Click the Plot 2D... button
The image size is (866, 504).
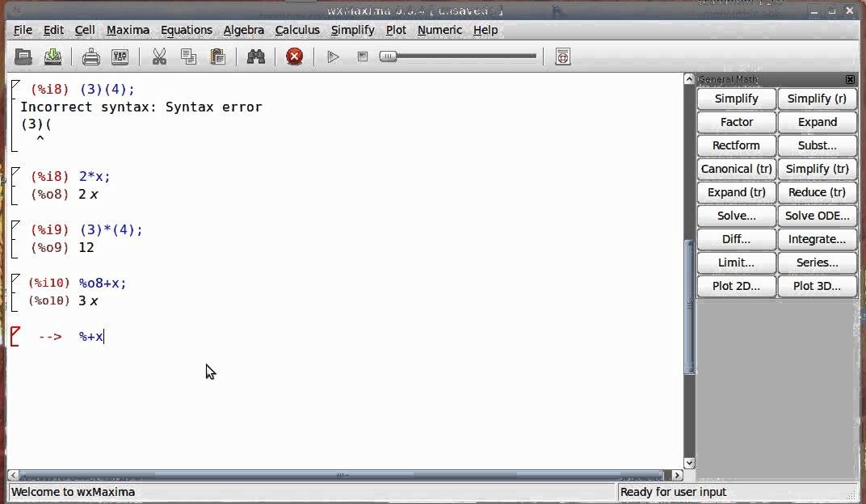(736, 286)
